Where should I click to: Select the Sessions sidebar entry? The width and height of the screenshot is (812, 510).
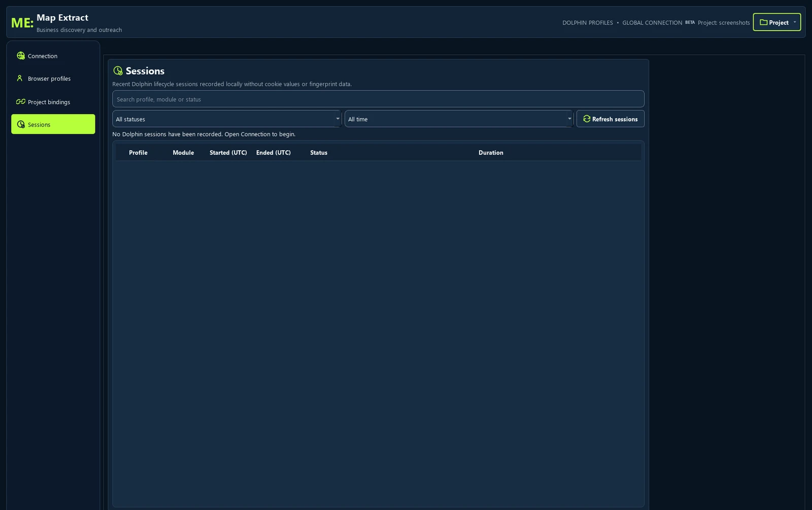pos(53,124)
